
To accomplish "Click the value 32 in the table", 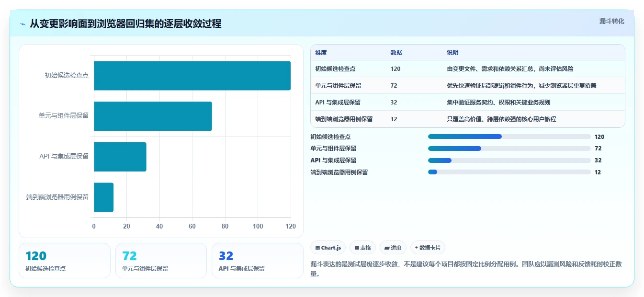I will coord(394,103).
